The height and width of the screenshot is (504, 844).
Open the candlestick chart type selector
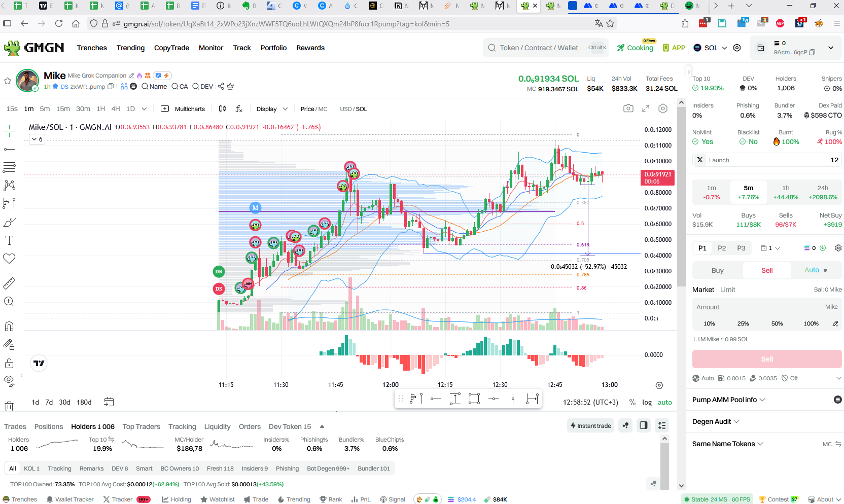[x=222, y=109]
